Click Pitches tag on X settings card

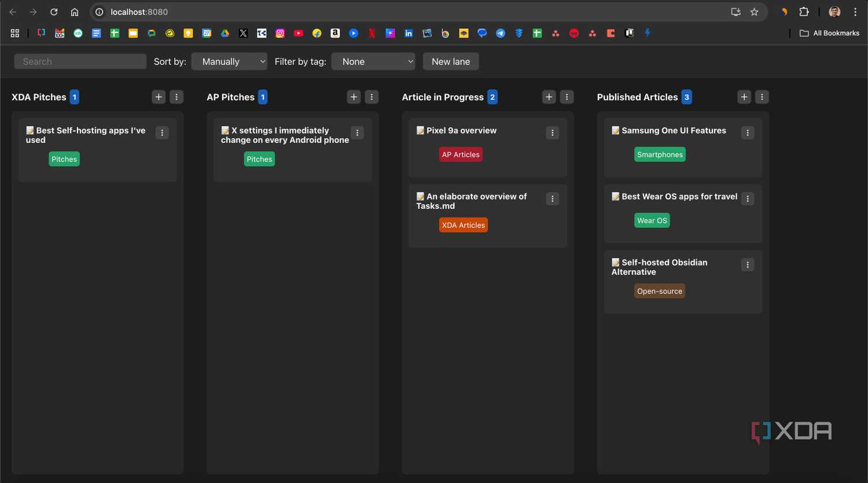pyautogui.click(x=259, y=159)
